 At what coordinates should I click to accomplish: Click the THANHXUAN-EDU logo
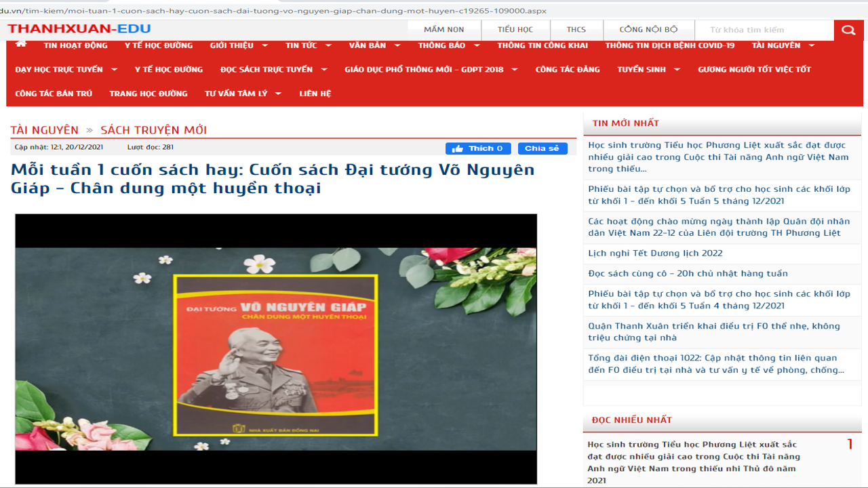79,28
